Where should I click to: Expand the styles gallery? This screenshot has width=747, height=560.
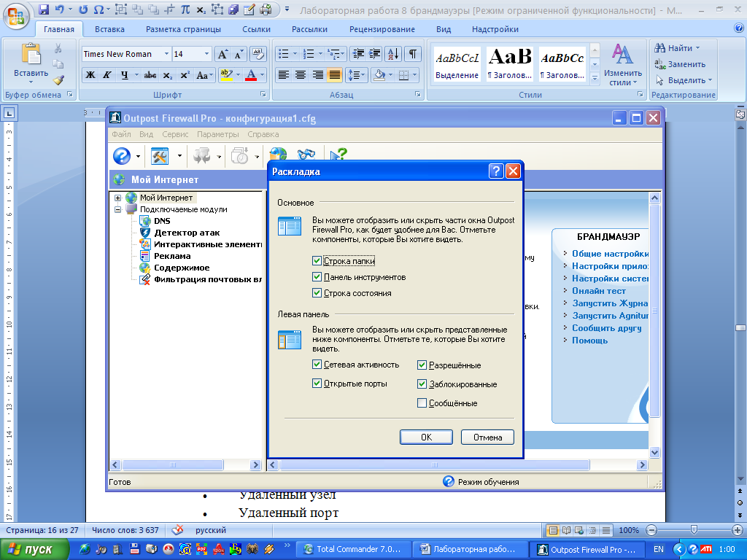(595, 79)
